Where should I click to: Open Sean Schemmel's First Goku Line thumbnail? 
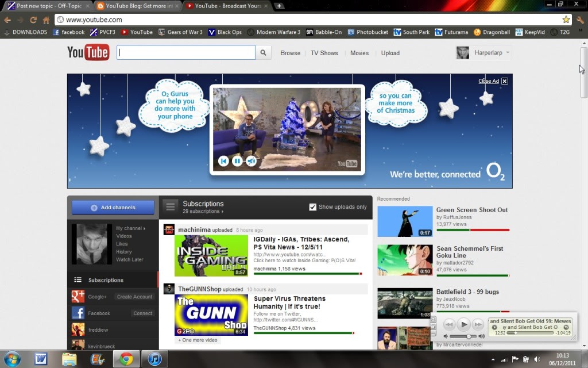point(405,260)
